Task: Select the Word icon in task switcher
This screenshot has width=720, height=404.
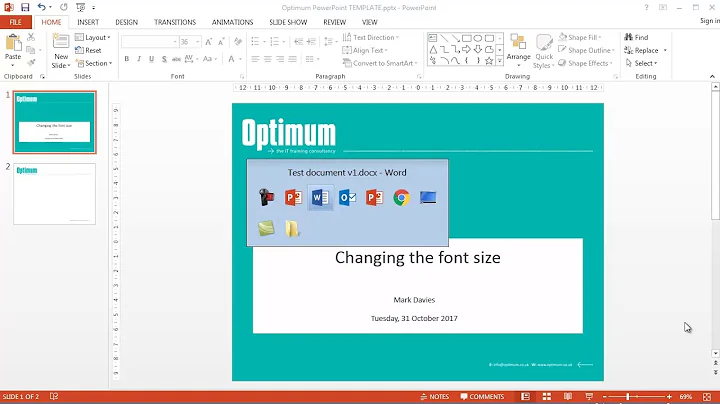Action: coord(321,198)
